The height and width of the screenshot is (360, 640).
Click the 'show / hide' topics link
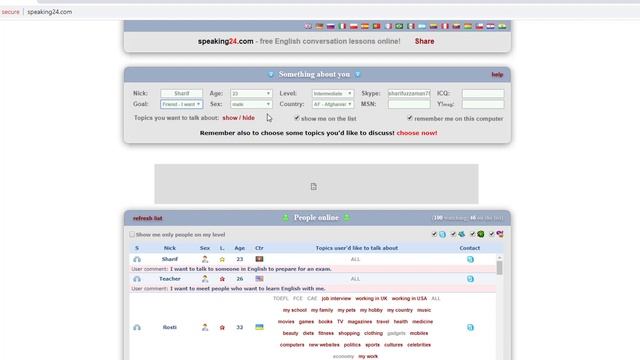pos(238,118)
